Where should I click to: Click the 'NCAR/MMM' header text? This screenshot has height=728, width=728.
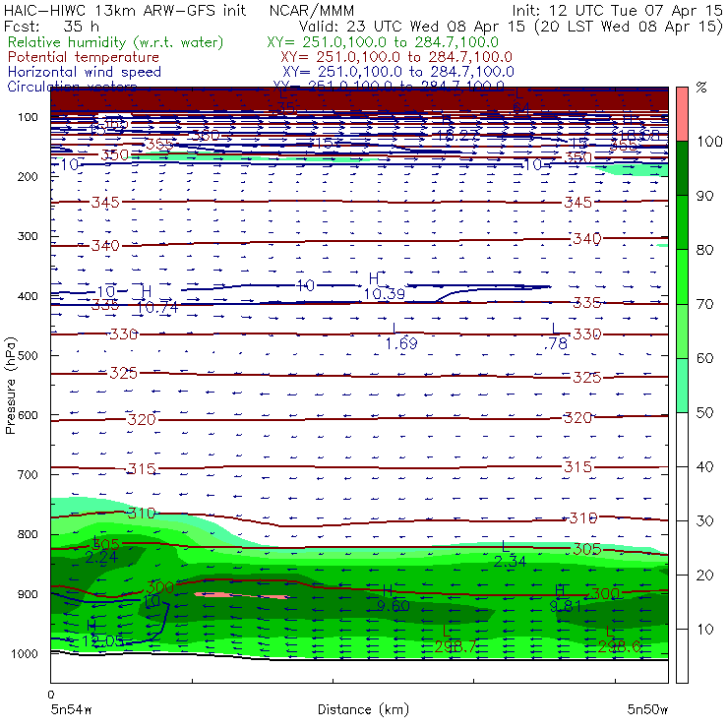click(312, 11)
